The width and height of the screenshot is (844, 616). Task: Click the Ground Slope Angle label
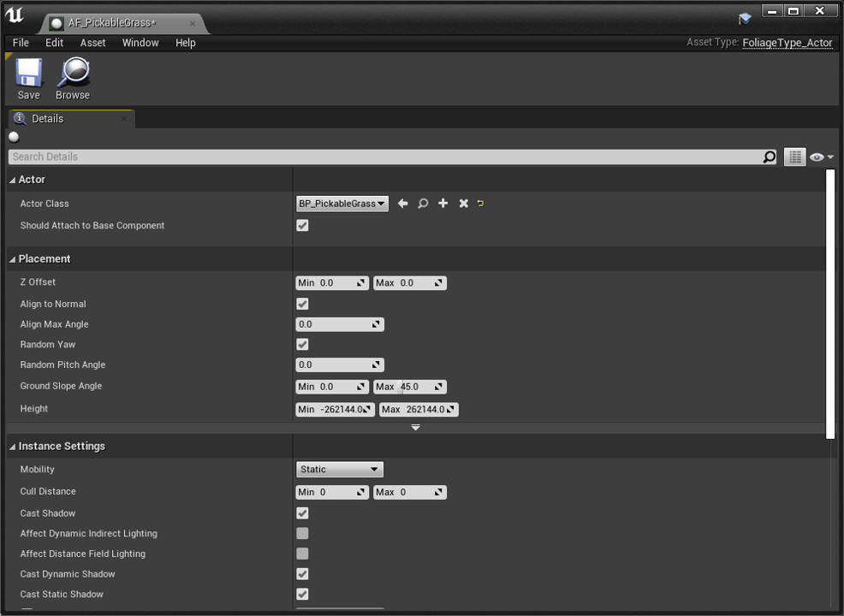pyautogui.click(x=61, y=386)
